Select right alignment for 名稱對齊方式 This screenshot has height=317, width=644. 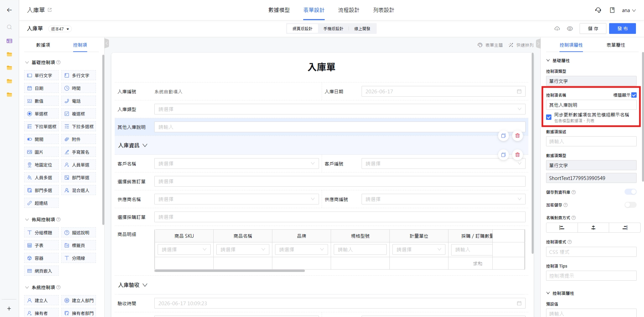pyautogui.click(x=625, y=228)
